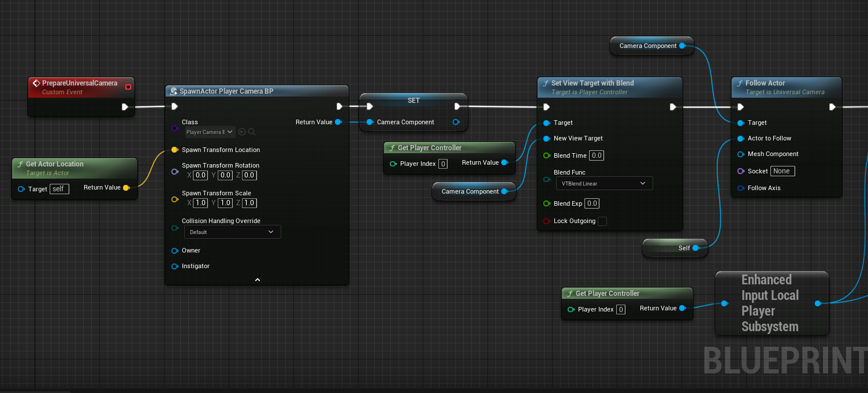The height and width of the screenshot is (393, 868).
Task: Select the PrepareUniversalCamera custom event node title
Action: pyautogui.click(x=80, y=83)
